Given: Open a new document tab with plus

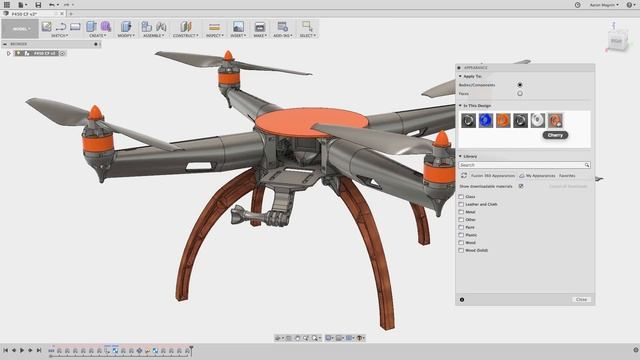Looking at the screenshot, I should [71, 14].
